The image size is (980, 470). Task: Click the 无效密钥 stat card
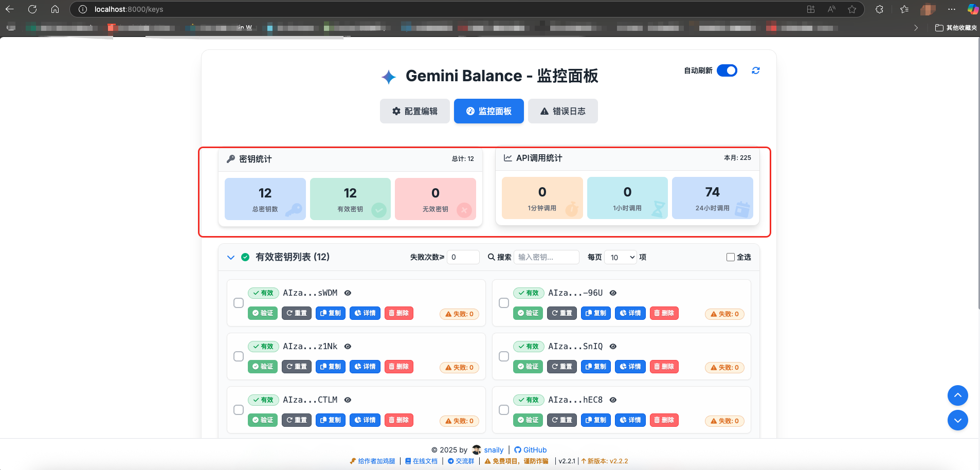[x=435, y=199]
